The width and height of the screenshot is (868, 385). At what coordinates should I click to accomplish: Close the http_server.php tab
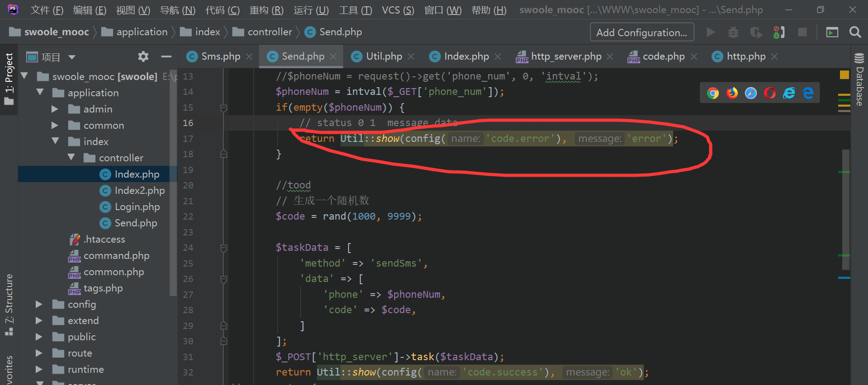610,56
